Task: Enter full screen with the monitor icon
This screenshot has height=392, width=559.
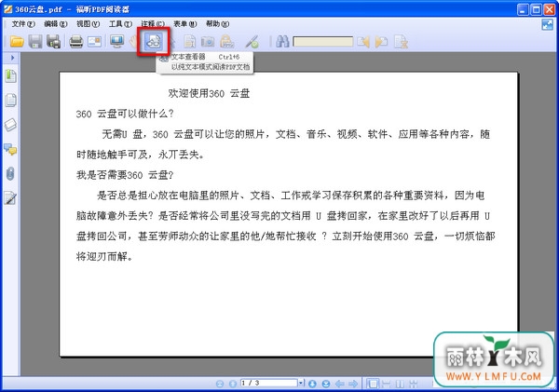Action: pyautogui.click(x=116, y=42)
